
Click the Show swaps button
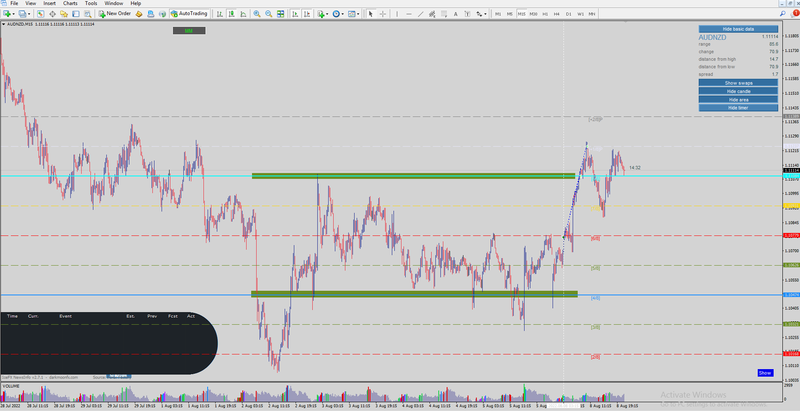738,83
